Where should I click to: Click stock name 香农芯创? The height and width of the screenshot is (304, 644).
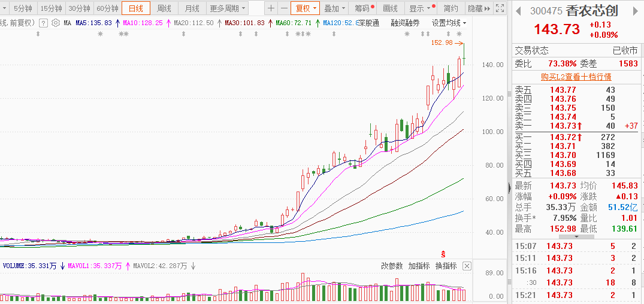tap(592, 11)
